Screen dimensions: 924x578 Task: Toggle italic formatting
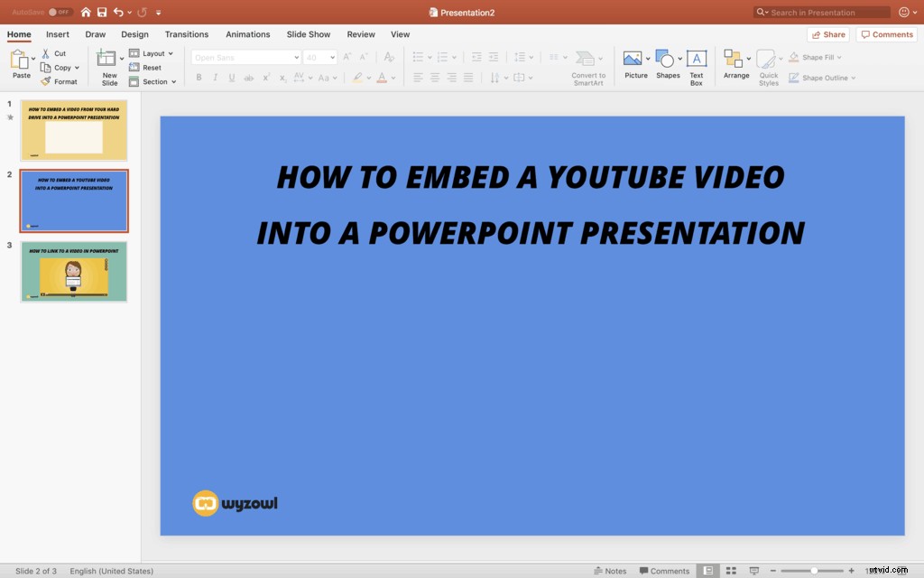point(215,78)
